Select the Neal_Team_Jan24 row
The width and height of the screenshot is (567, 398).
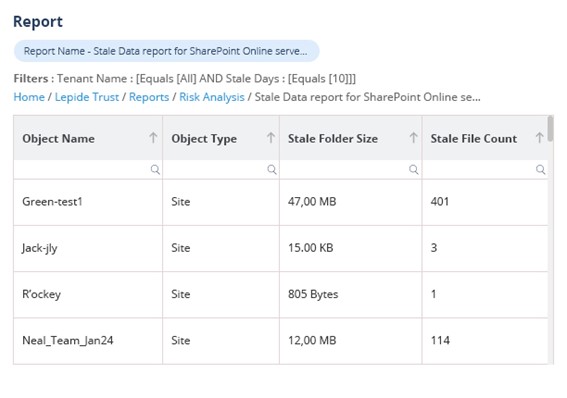pos(281,341)
